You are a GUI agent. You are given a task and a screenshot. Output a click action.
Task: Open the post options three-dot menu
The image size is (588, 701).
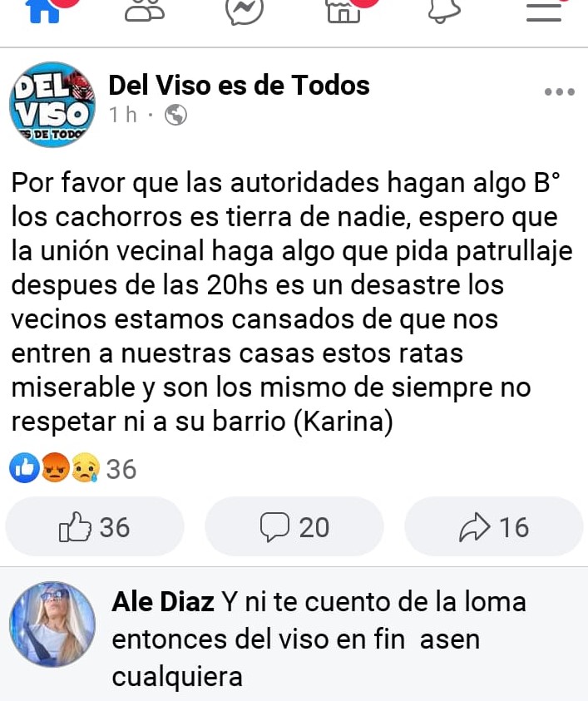pos(560,92)
